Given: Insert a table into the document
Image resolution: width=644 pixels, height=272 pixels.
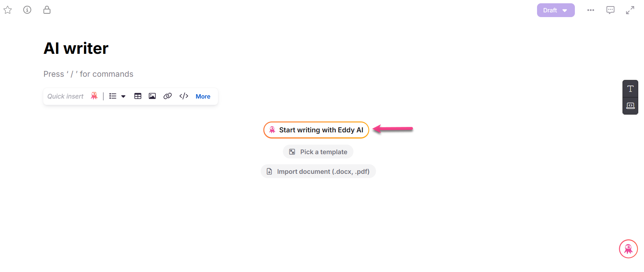Looking at the screenshot, I should coord(138,96).
